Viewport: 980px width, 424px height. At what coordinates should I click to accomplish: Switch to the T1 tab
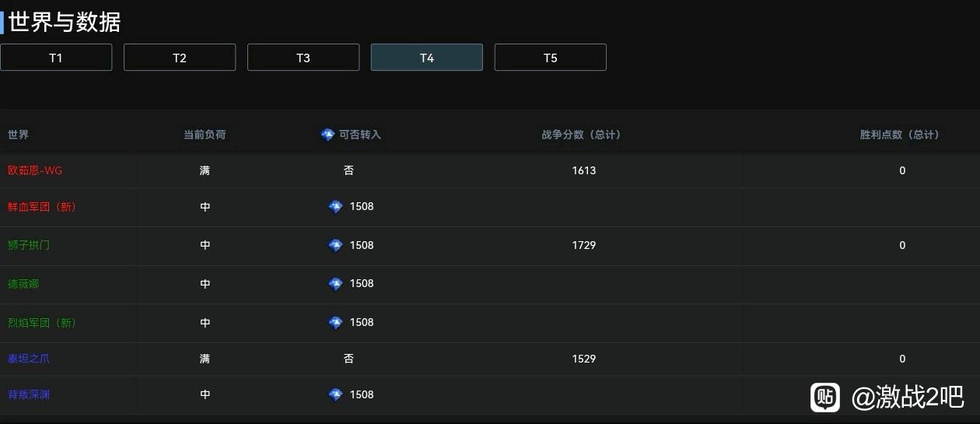(56, 58)
